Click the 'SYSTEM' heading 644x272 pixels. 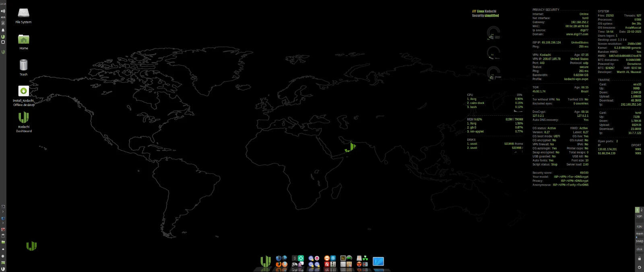click(x=603, y=11)
